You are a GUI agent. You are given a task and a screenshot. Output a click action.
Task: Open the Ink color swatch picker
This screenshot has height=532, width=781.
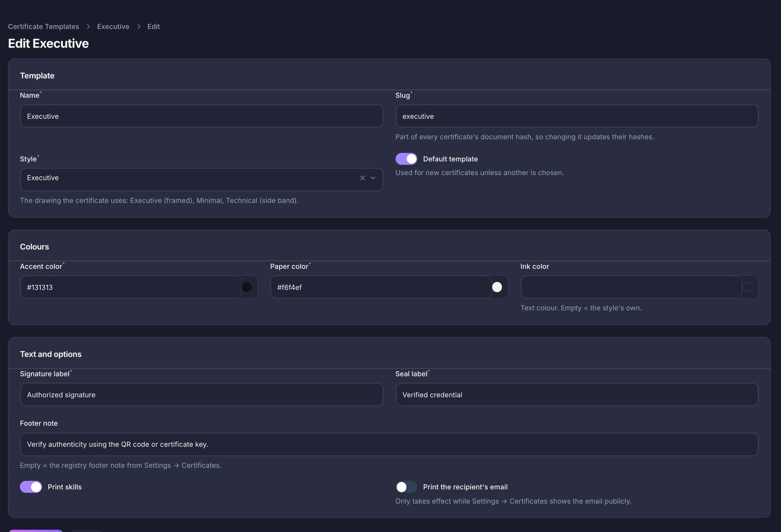click(747, 287)
